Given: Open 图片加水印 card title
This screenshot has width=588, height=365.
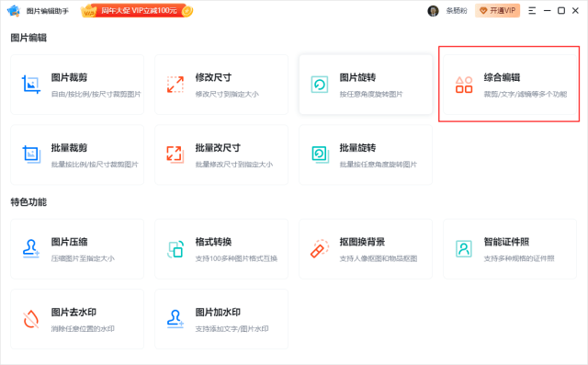Looking at the screenshot, I should click(x=218, y=312).
